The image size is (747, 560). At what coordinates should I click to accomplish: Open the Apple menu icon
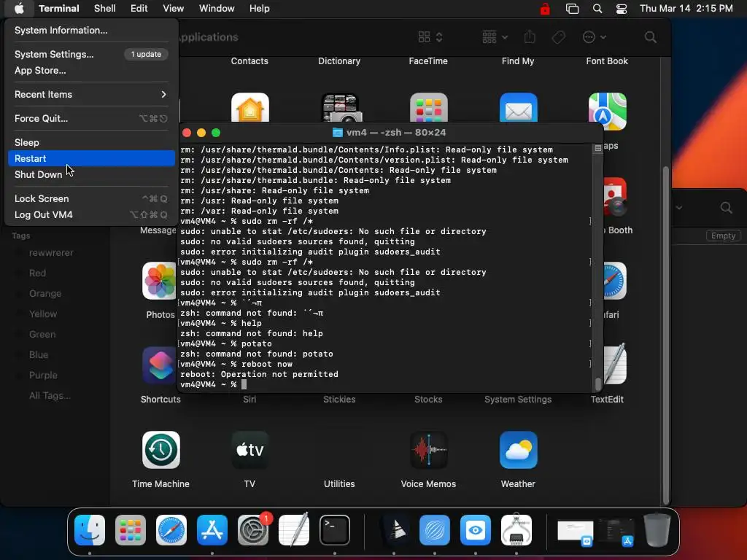[x=19, y=9]
